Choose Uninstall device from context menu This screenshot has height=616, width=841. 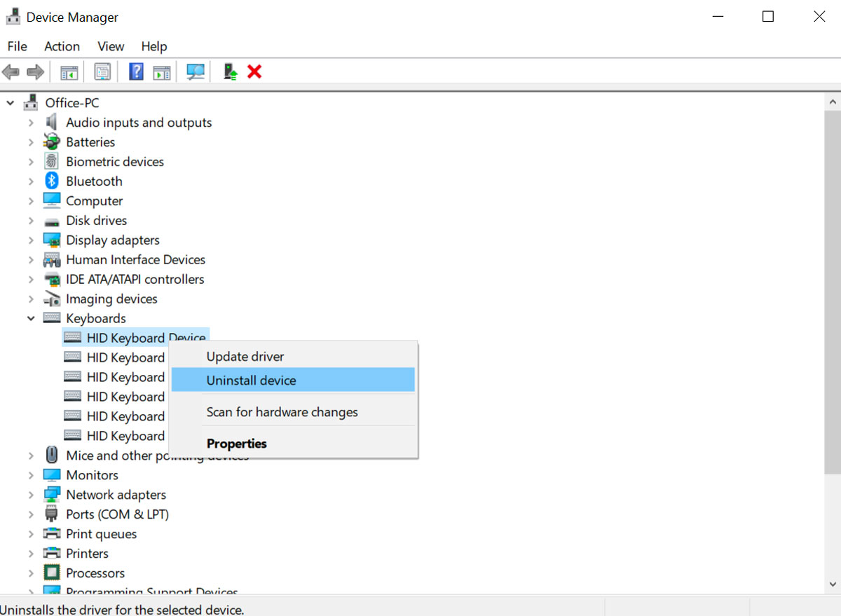pyautogui.click(x=252, y=381)
